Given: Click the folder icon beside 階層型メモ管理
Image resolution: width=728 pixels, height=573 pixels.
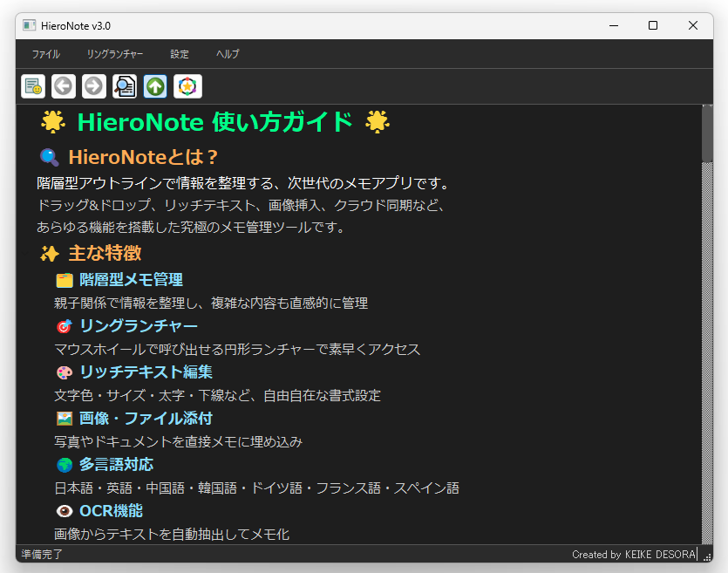Looking at the screenshot, I should [x=64, y=279].
